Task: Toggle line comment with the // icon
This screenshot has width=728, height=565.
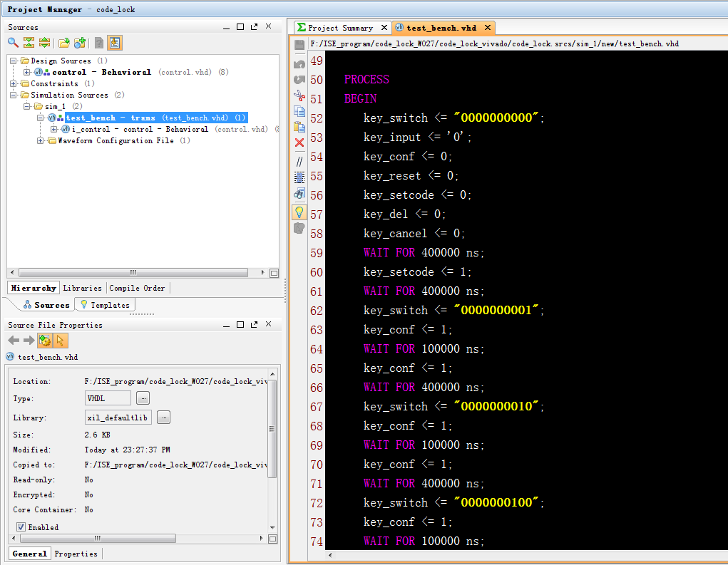Action: (x=299, y=162)
